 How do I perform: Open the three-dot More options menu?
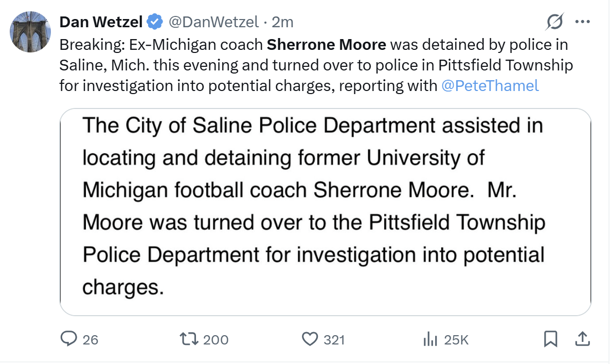[582, 22]
